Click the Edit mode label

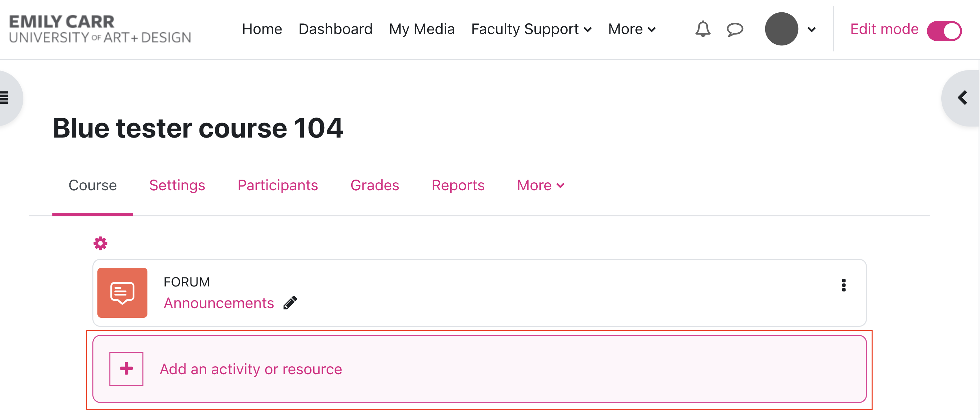click(884, 29)
